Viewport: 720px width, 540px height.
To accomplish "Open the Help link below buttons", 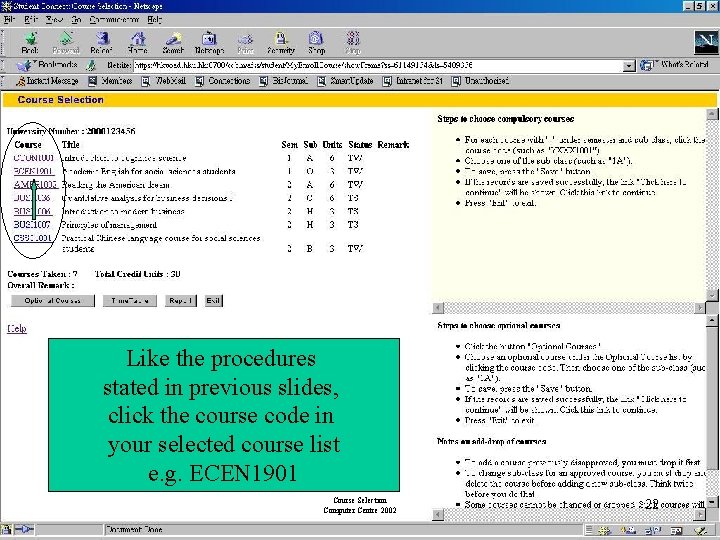I will [17, 329].
